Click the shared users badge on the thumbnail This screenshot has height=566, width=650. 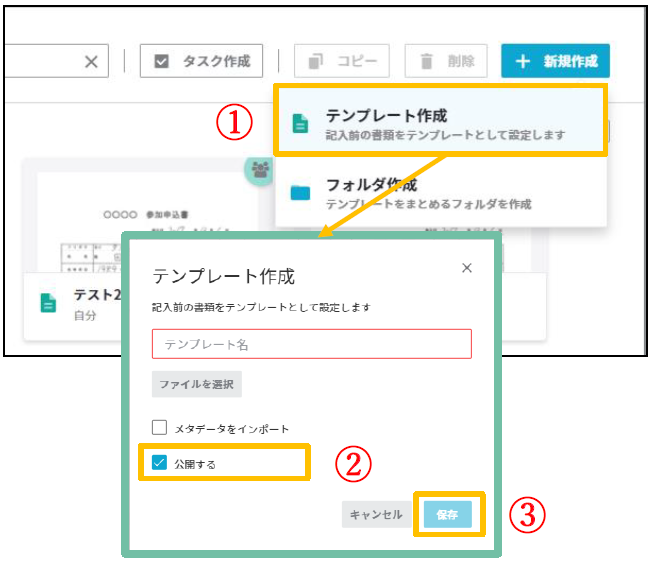coord(260,168)
